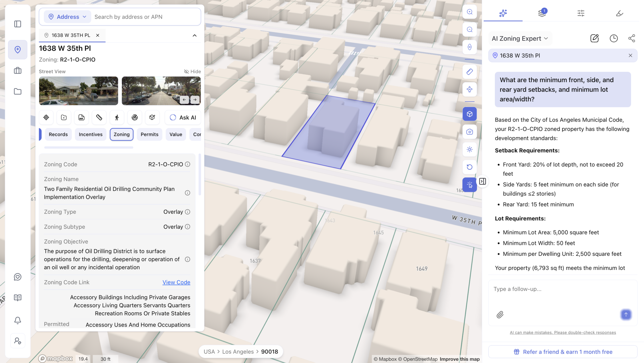This screenshot has height=363, width=644.
Task: Open the filters sliders tab
Action: 581,13
